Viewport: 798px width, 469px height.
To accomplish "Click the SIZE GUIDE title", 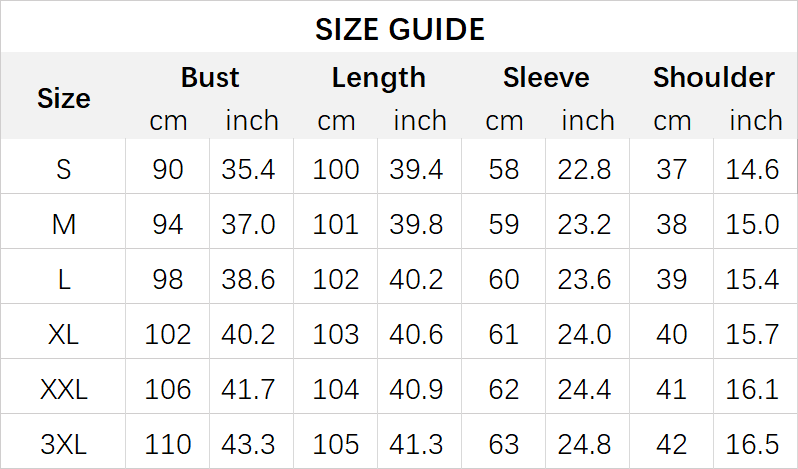I will coord(399,29).
